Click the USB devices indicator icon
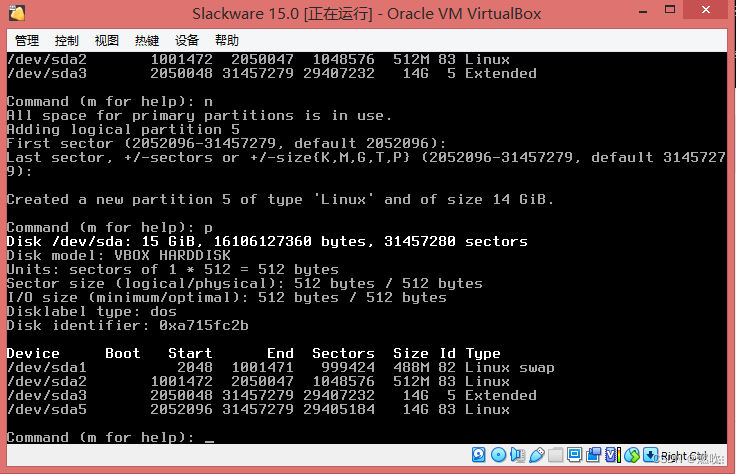Image resolution: width=736 pixels, height=474 pixels. click(x=537, y=455)
